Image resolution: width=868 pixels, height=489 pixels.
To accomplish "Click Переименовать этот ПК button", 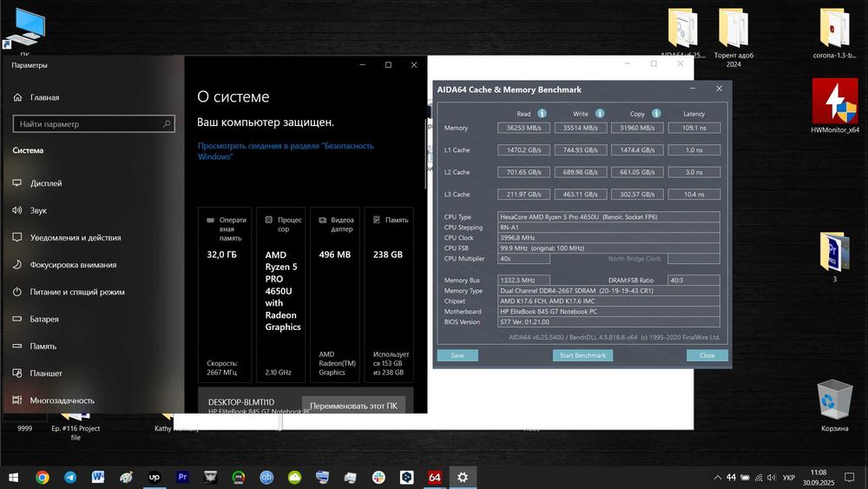I will [x=353, y=406].
